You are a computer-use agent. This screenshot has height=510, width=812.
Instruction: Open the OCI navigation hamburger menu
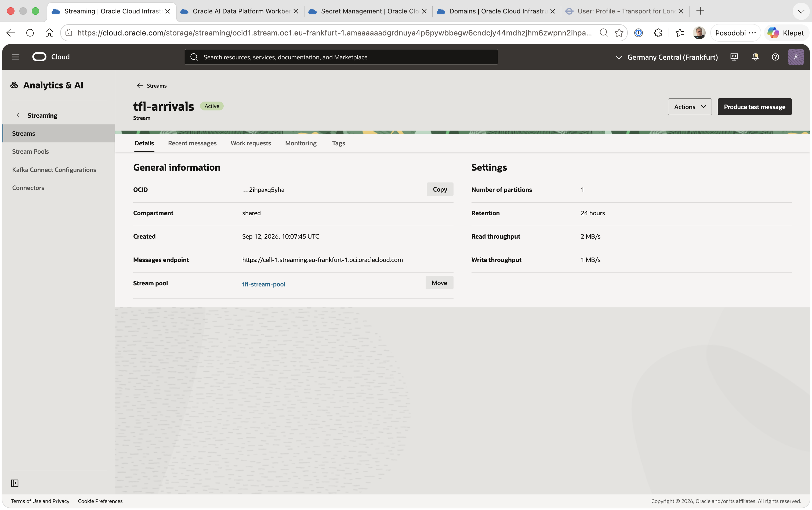click(x=16, y=57)
